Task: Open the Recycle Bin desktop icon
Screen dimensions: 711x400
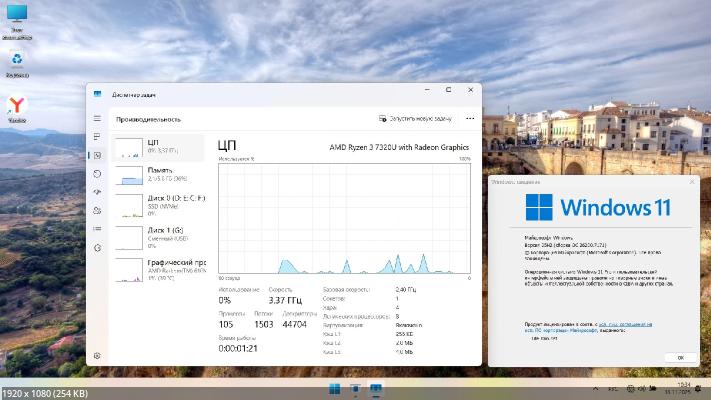Action: [x=17, y=62]
